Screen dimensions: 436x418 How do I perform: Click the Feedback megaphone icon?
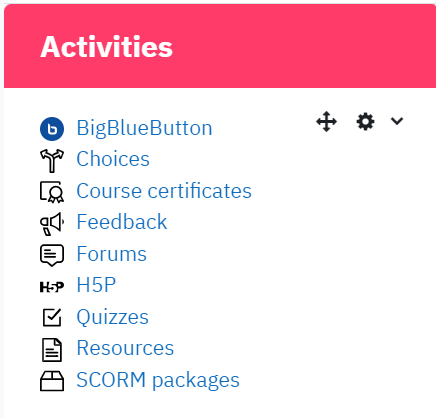tap(52, 224)
